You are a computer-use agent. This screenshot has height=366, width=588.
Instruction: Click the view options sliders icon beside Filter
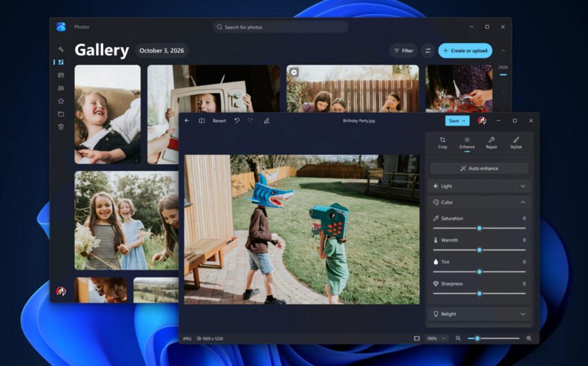[x=427, y=50]
